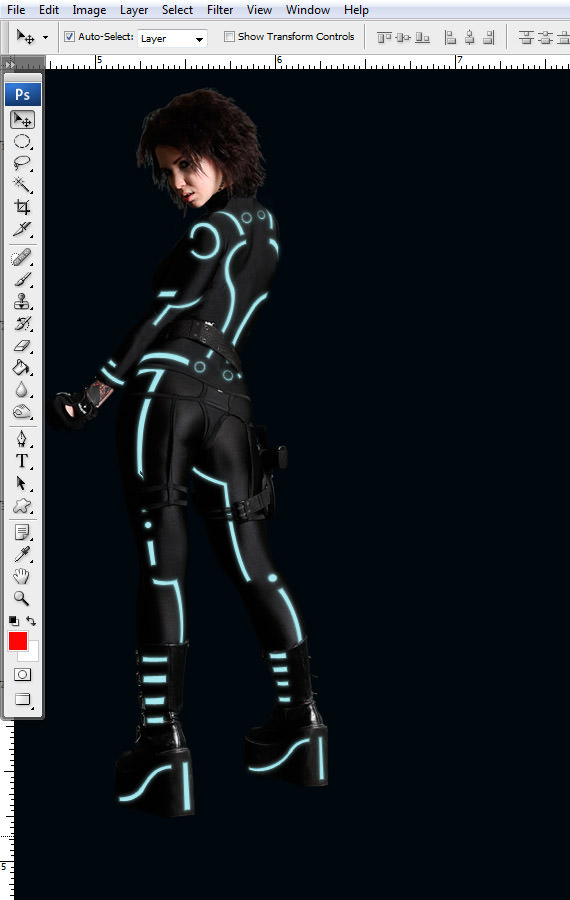The height and width of the screenshot is (900, 570).
Task: Pick the Magic Wand tool
Action: [22, 185]
